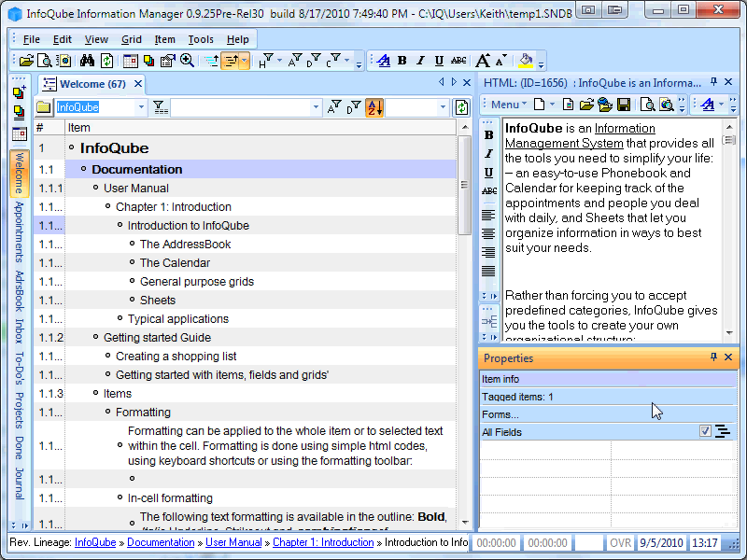Viewport: 747px width, 560px height.
Task: Click the A filter icon in the main toolbar
Action: (x=295, y=61)
